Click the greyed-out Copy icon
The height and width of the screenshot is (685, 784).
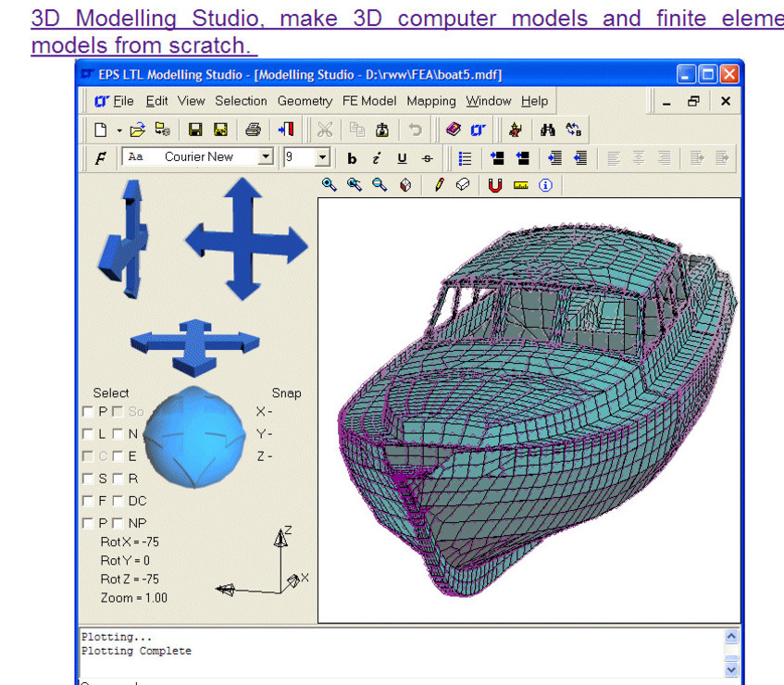pyautogui.click(x=357, y=130)
